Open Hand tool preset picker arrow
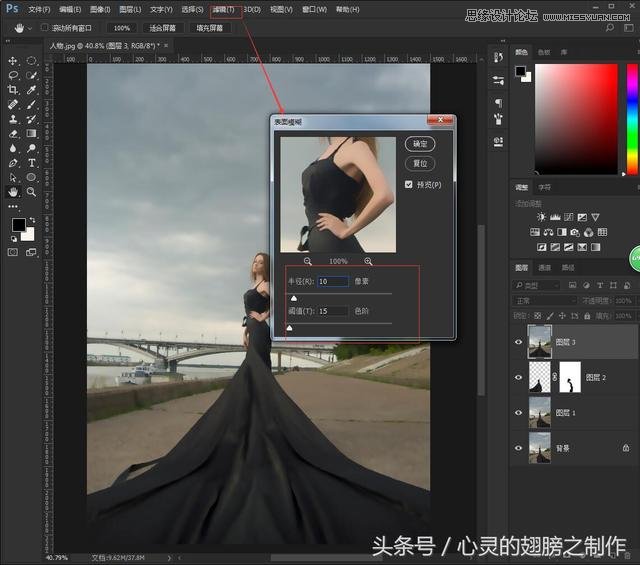Screen dimensions: 640x565 coord(30,28)
